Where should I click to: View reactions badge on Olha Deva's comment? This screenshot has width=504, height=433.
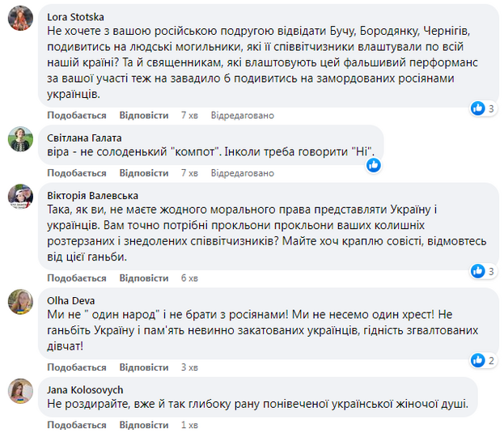click(x=483, y=359)
